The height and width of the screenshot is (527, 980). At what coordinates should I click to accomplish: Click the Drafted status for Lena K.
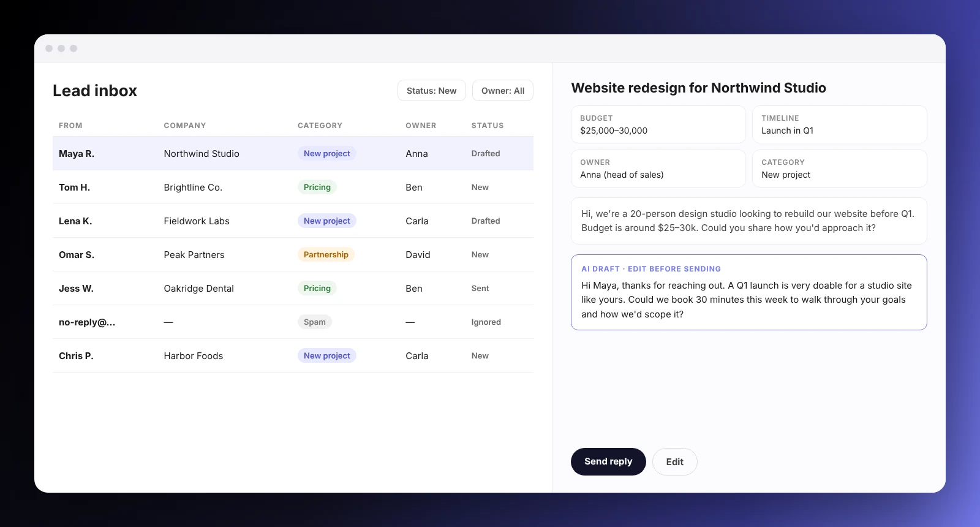coord(486,221)
